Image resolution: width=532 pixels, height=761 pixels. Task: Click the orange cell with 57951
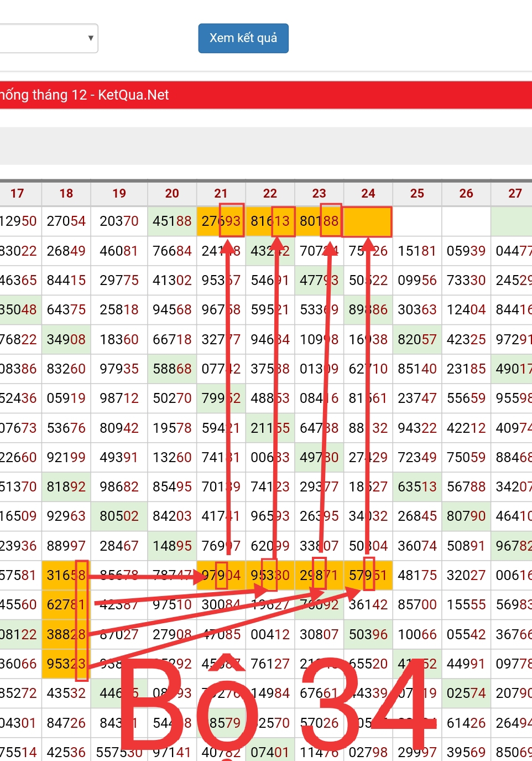point(368,576)
